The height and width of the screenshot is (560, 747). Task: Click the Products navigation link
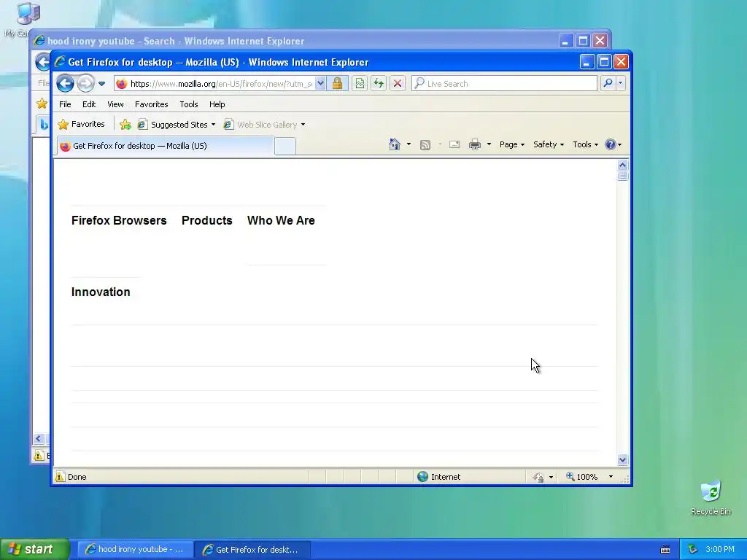pyautogui.click(x=206, y=220)
